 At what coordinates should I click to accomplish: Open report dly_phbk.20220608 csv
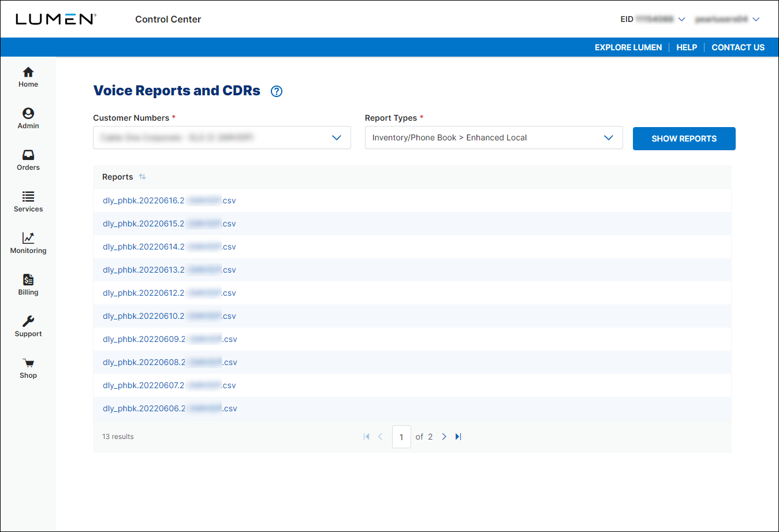170,362
